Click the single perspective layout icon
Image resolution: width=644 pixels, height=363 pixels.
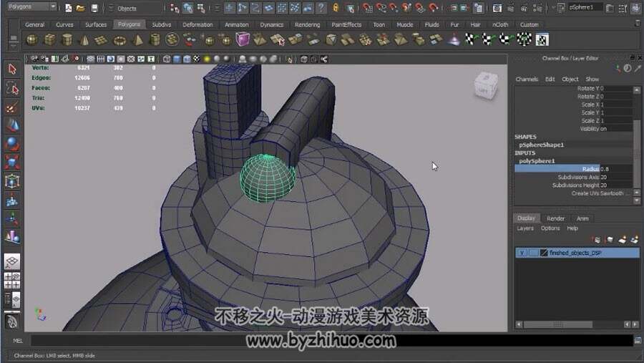coord(12,261)
